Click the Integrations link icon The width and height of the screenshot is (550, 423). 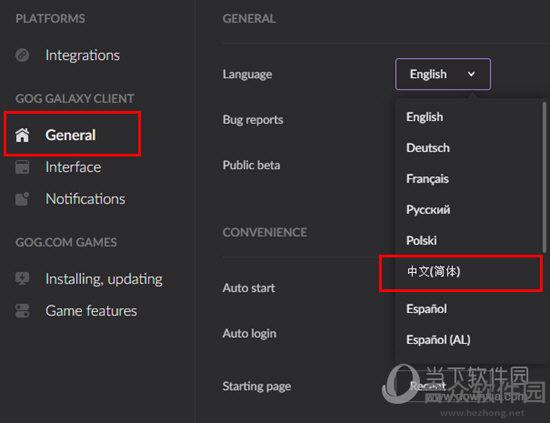pos(22,55)
